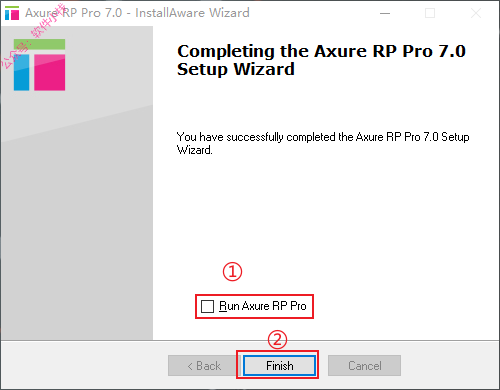Click the greyed-out maximize window button
The image size is (500, 390).
pyautogui.click(x=430, y=13)
